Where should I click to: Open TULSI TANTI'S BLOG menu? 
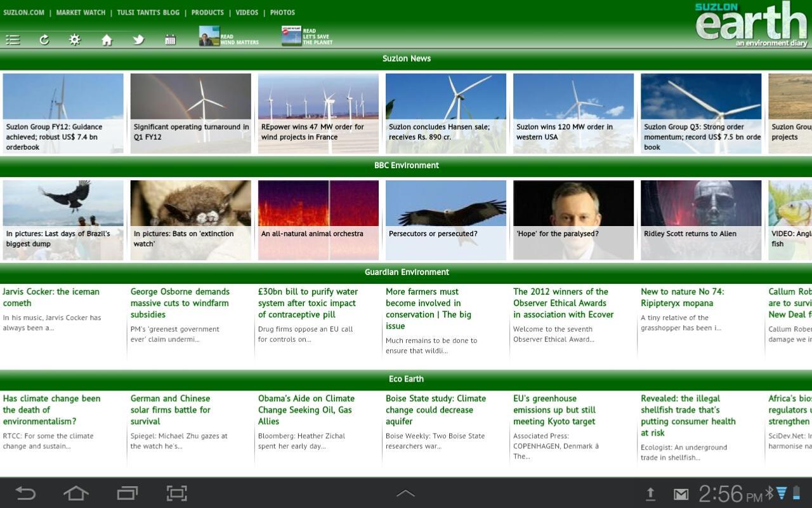click(x=148, y=12)
